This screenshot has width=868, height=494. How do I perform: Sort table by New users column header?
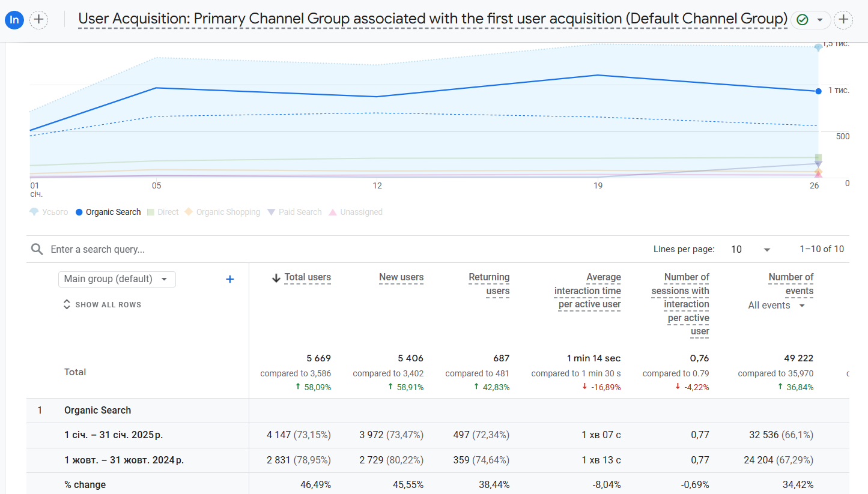coord(401,277)
